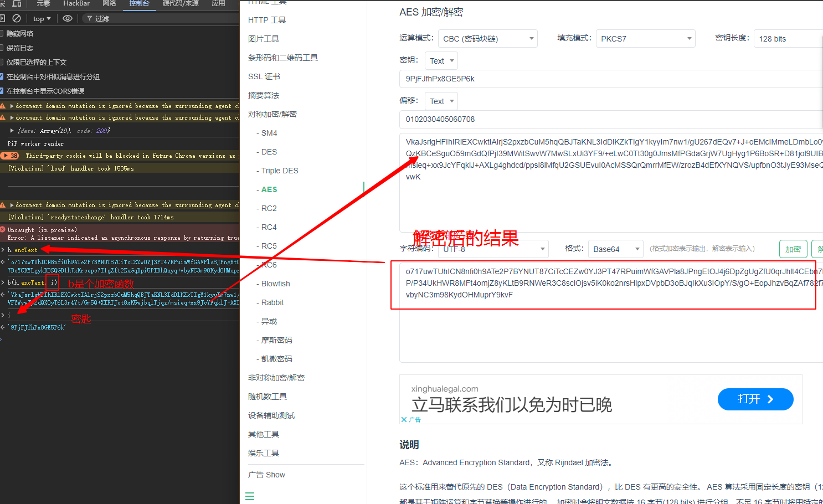Screen dimensions: 823x504
Task: Click the blue 打开 ad button
Action: coord(755,399)
